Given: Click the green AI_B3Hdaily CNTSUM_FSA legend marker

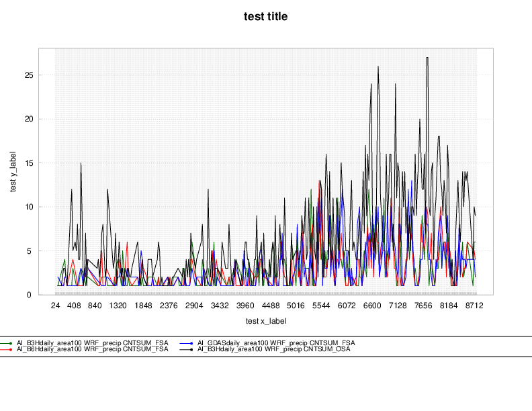Looking at the screenshot, I should 11,343.
